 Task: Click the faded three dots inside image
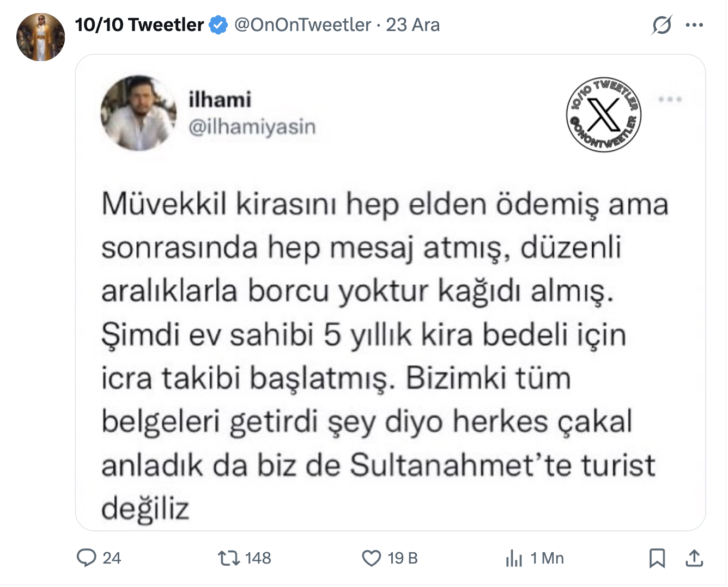[x=670, y=100]
